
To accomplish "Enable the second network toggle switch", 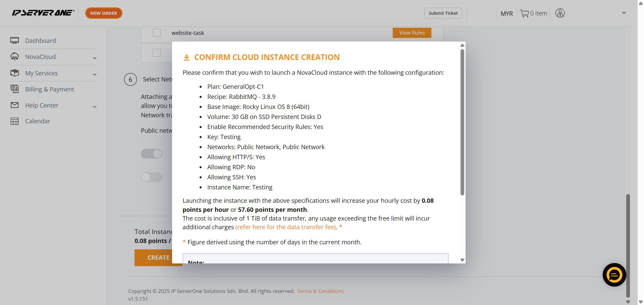I will point(152,177).
